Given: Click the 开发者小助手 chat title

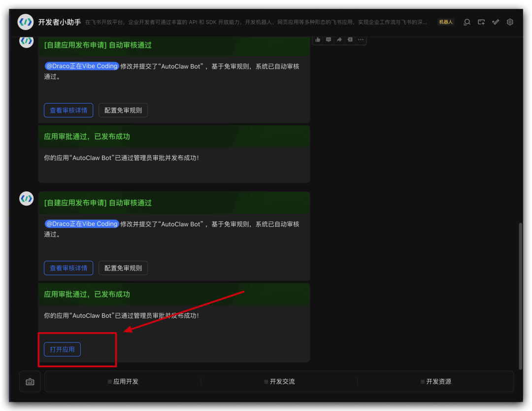Looking at the screenshot, I should 60,22.
